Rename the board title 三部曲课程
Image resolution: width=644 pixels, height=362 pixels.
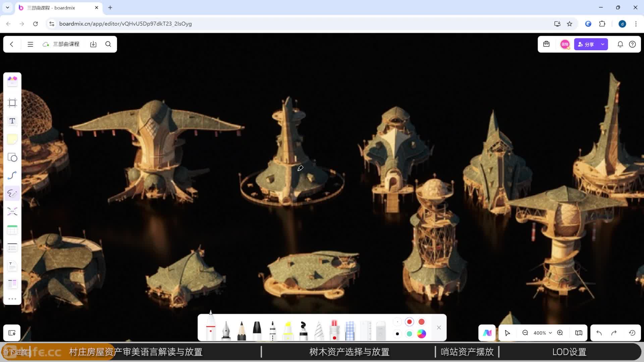click(66, 44)
